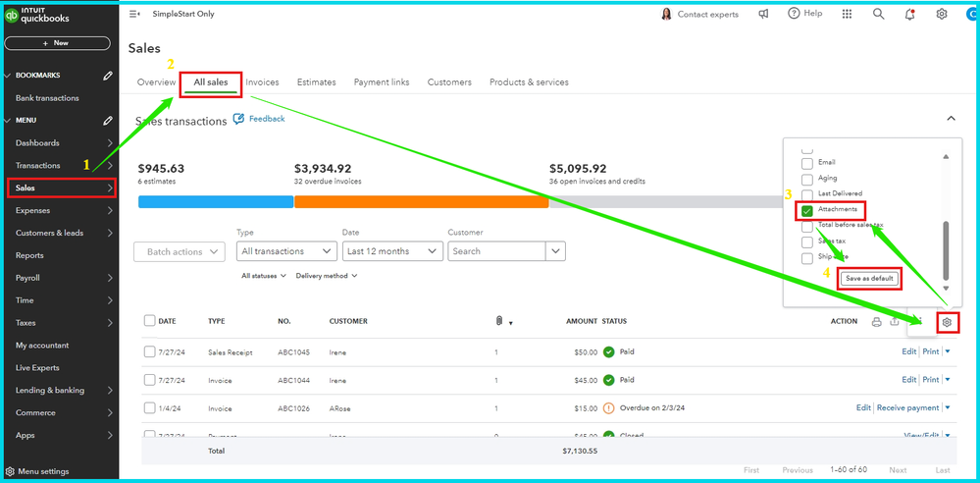Screen dimensions: 980x483
Task: Click Receive payment for ABC1026
Action: click(907, 408)
